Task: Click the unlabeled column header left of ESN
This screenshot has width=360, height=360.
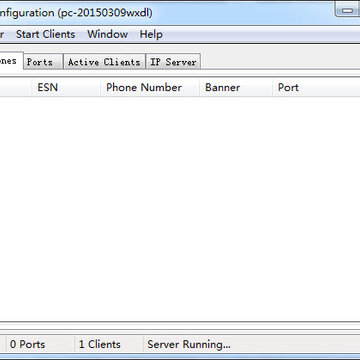Action: tap(16, 87)
